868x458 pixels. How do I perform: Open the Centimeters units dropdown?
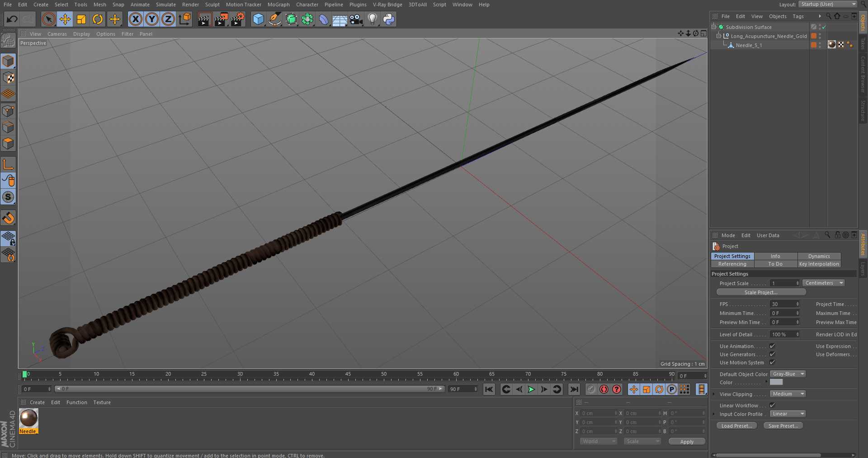(x=823, y=283)
